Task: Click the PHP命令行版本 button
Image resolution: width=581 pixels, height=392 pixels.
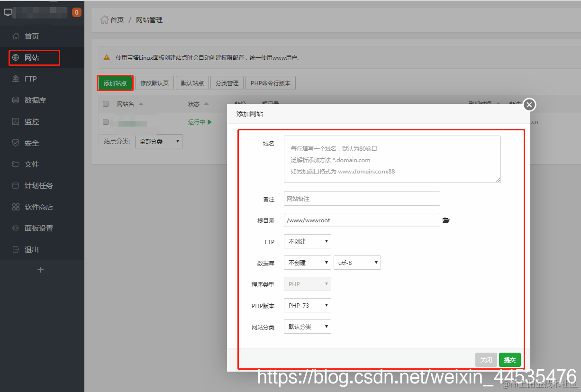Action: [271, 83]
